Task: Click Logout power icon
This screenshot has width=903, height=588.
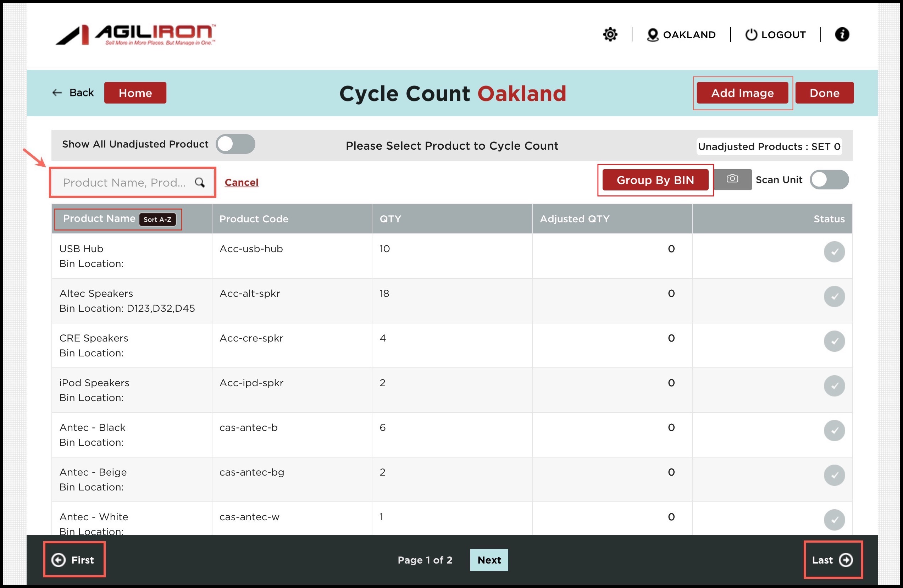Action: click(751, 34)
